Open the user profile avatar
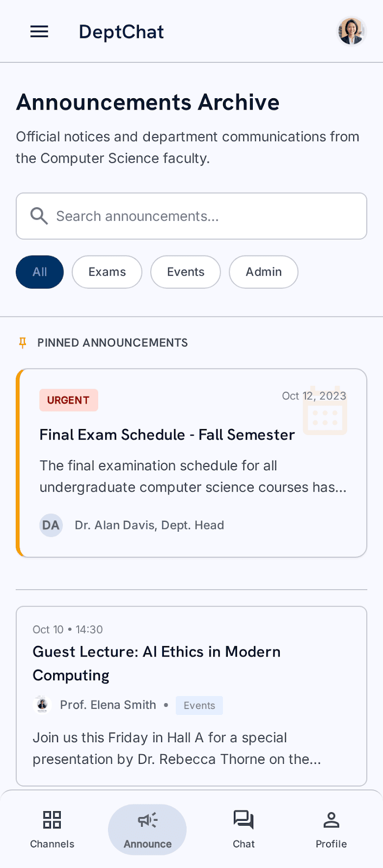 pos(352,31)
